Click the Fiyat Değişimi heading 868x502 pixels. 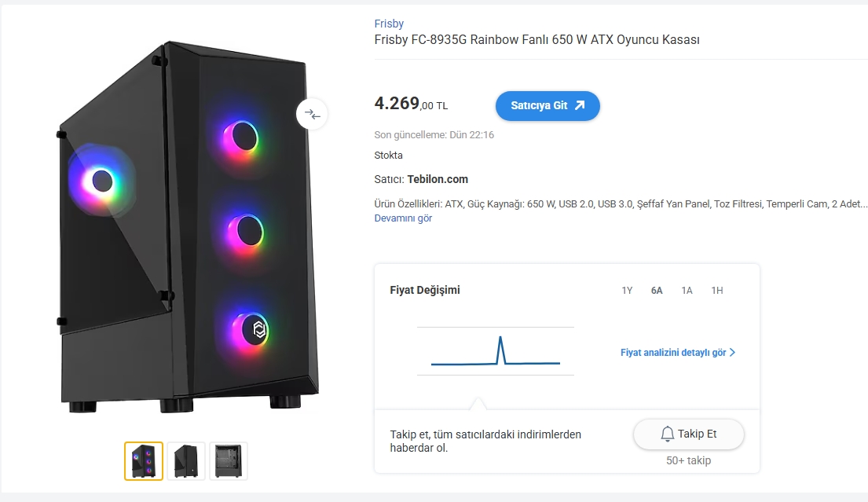425,290
